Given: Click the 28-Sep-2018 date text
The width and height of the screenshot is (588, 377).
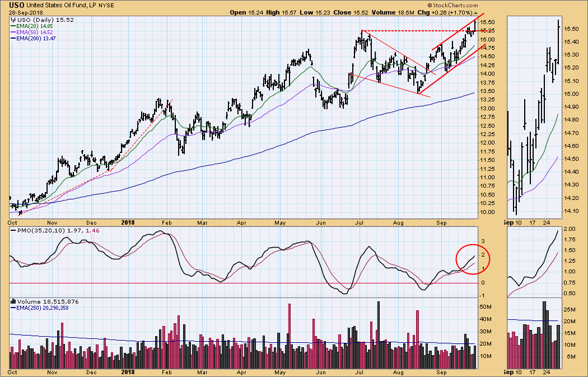Looking at the screenshot, I should (x=26, y=12).
